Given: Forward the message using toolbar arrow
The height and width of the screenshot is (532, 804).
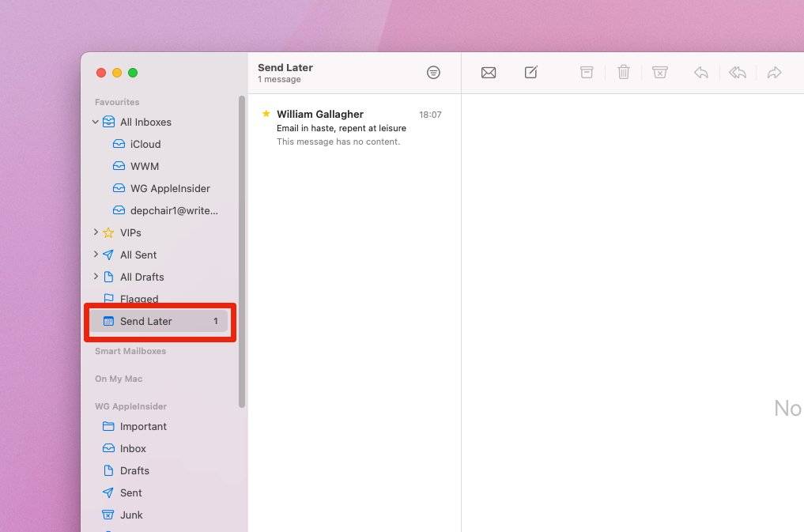Looking at the screenshot, I should [x=775, y=73].
